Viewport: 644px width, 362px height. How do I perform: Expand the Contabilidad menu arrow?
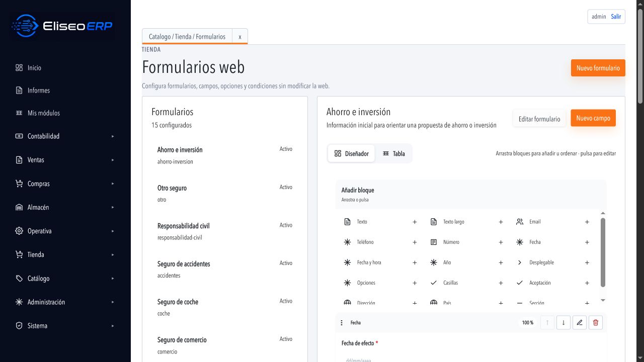(113, 136)
